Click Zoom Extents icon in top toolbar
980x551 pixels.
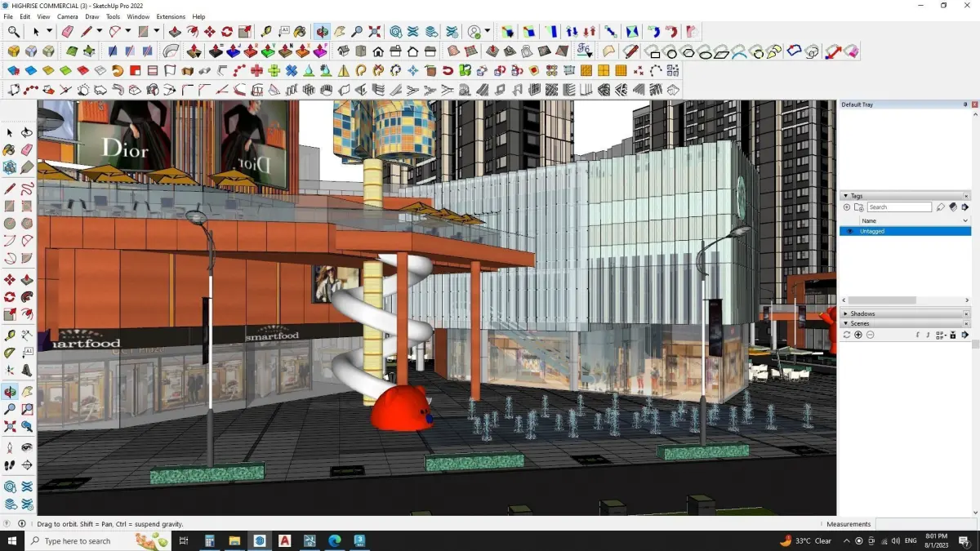click(375, 32)
